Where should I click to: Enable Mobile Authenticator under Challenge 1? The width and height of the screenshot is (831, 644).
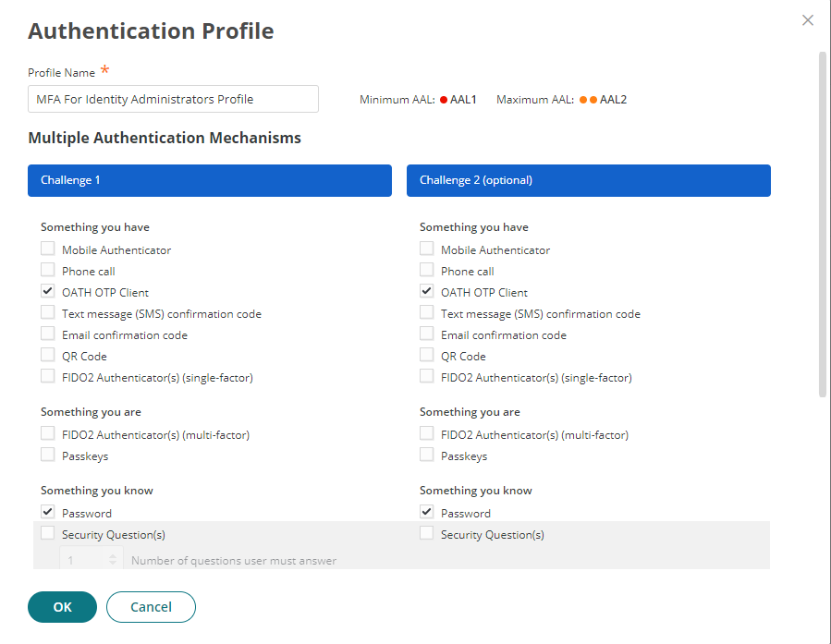click(47, 248)
